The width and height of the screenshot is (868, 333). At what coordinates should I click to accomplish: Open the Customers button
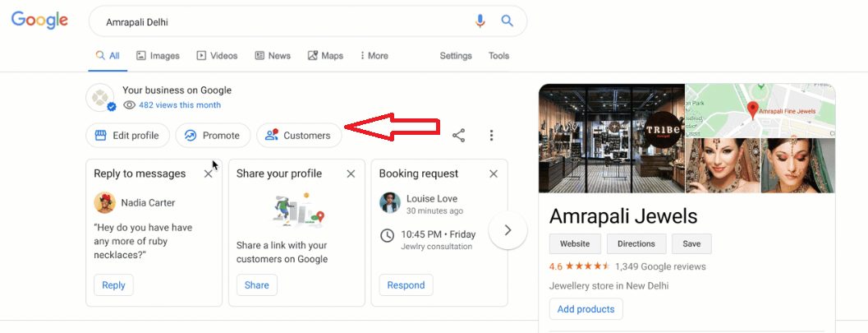[299, 135]
